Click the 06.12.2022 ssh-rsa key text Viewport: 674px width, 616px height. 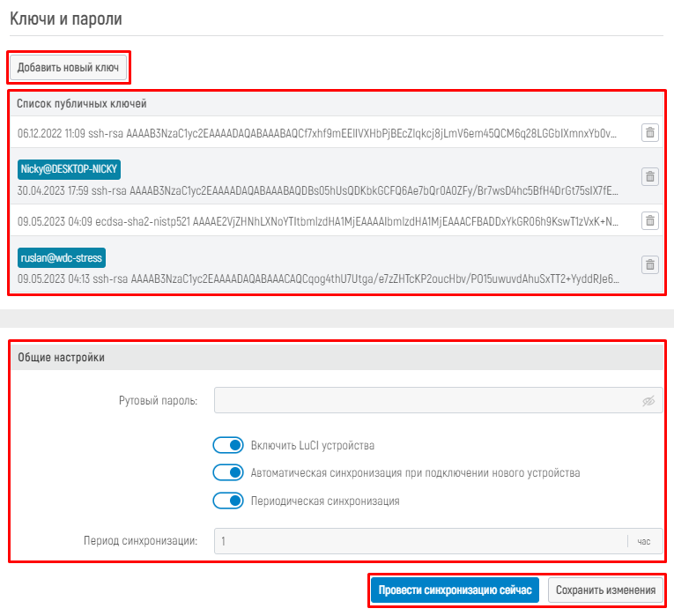pos(317,133)
